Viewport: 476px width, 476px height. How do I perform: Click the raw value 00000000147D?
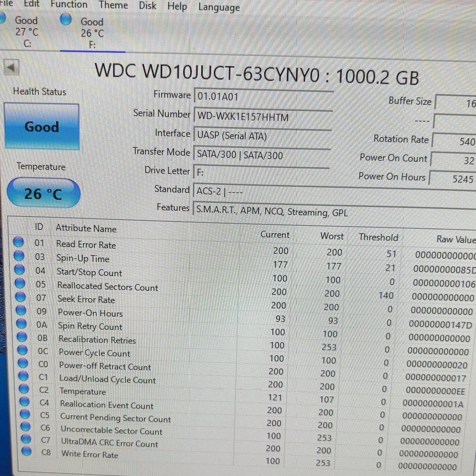(440, 324)
